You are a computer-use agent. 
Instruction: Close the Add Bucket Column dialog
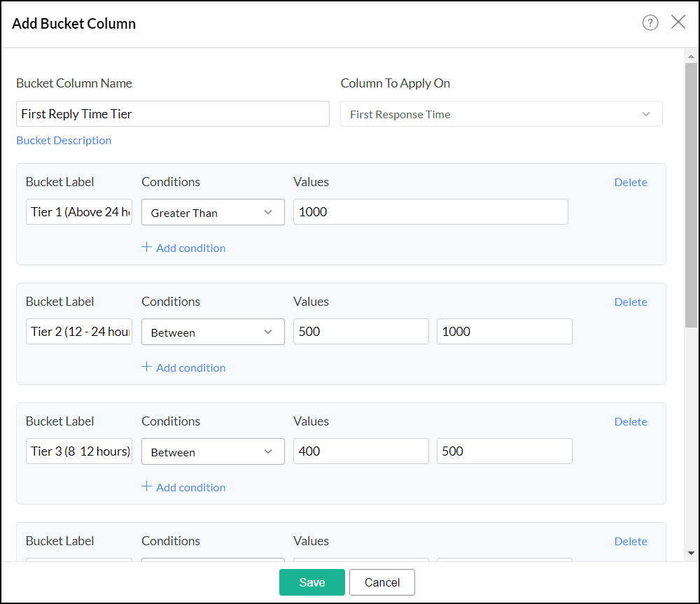pyautogui.click(x=678, y=22)
